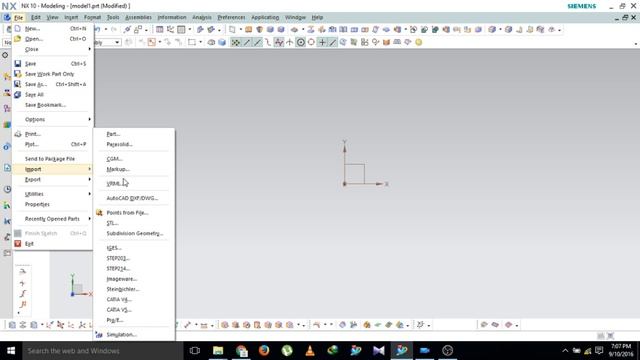This screenshot has width=640, height=360.
Task: Select STL import option
Action: pos(134,223)
